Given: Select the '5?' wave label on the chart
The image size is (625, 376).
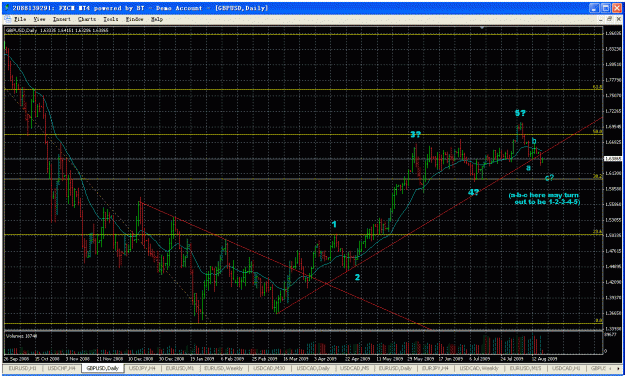Looking at the screenshot, I should click(x=520, y=113).
